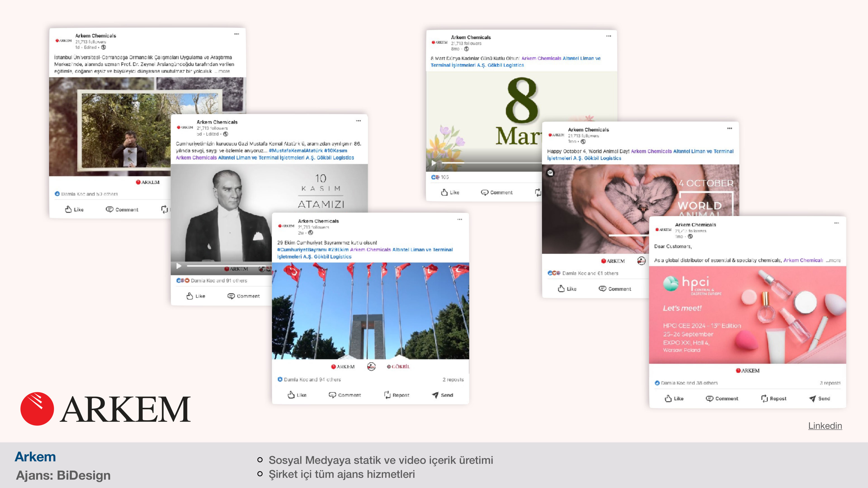Viewport: 868px width, 488px height.
Task: Open the flags monument image in 29 Ekim post
Action: pos(370,311)
